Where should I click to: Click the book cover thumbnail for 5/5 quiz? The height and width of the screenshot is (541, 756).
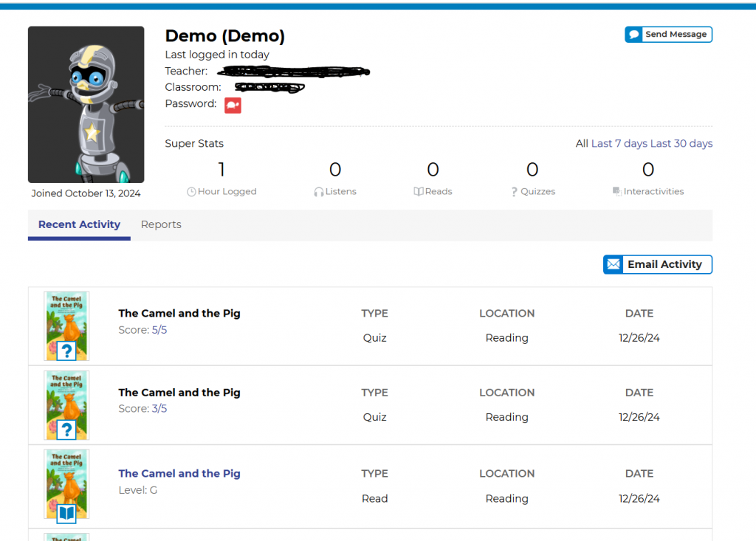(x=66, y=325)
